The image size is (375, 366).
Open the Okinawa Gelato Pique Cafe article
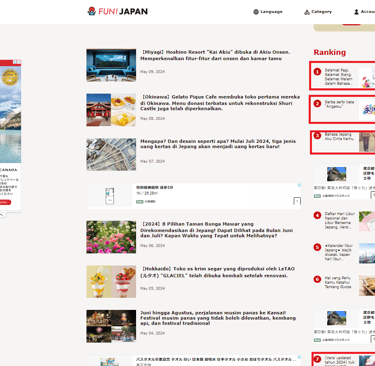point(220,102)
